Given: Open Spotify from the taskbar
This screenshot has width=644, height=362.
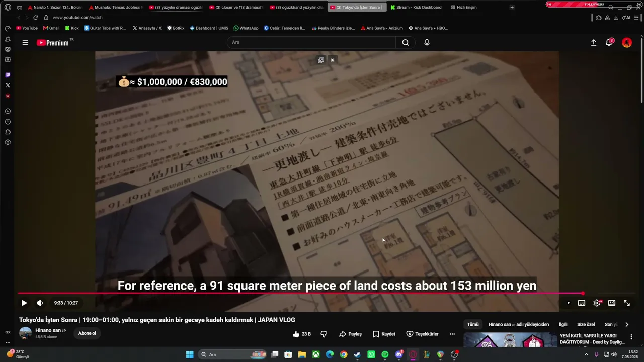Looking at the screenshot, I should coord(385,354).
